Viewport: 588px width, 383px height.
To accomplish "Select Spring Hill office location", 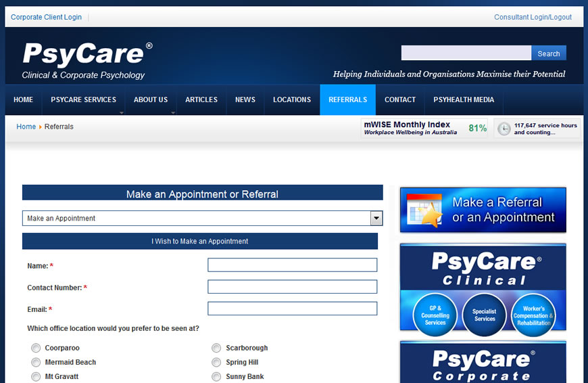I will tap(216, 362).
